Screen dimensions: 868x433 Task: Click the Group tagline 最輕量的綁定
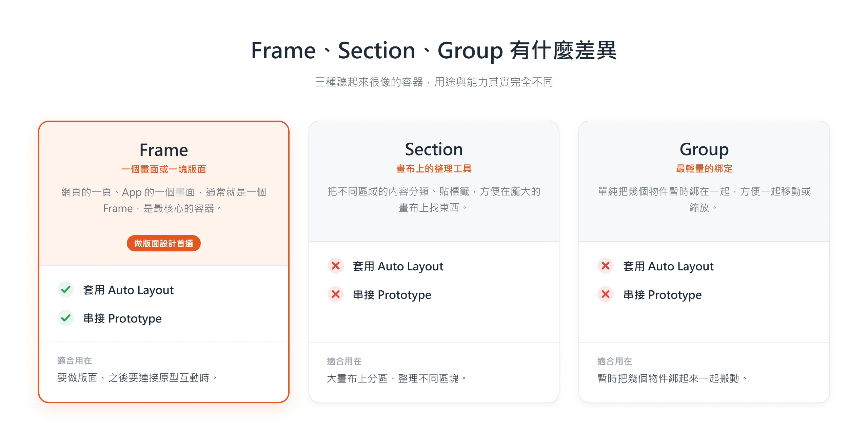[x=704, y=169]
